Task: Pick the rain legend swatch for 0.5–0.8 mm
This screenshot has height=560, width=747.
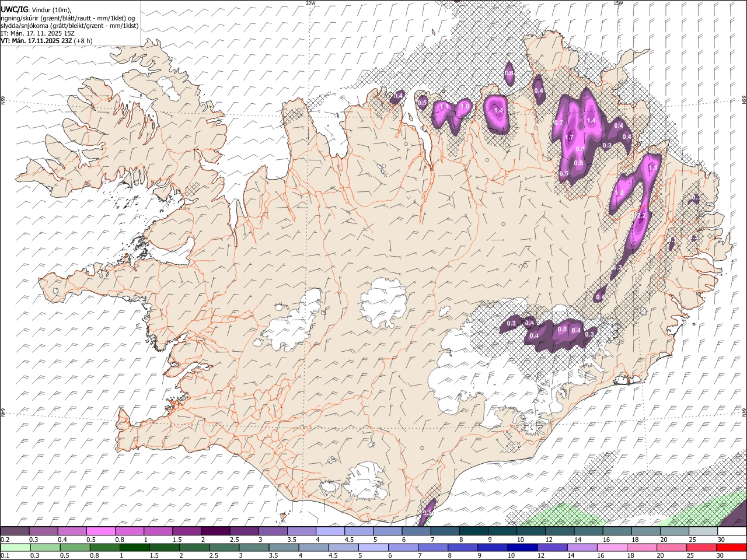Action: point(75,547)
